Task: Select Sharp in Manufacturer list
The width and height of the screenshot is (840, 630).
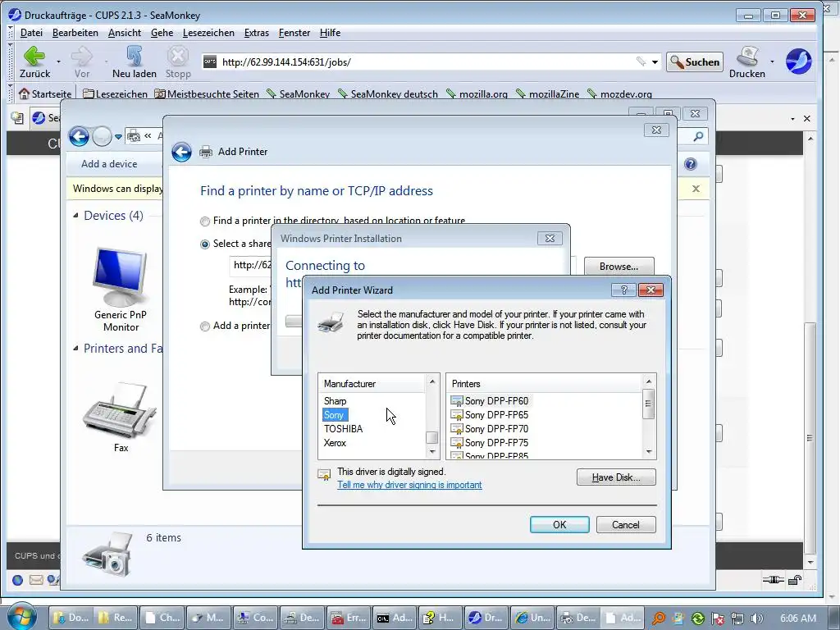Action: [336, 400]
